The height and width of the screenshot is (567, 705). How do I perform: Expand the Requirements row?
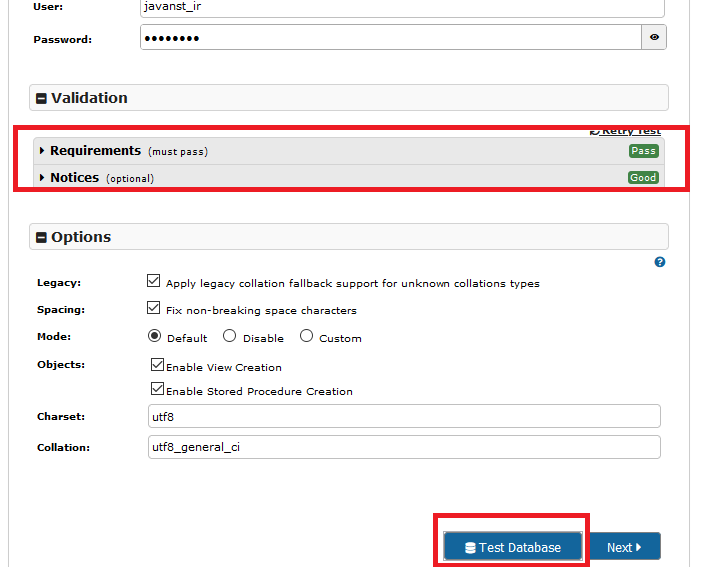(95, 151)
